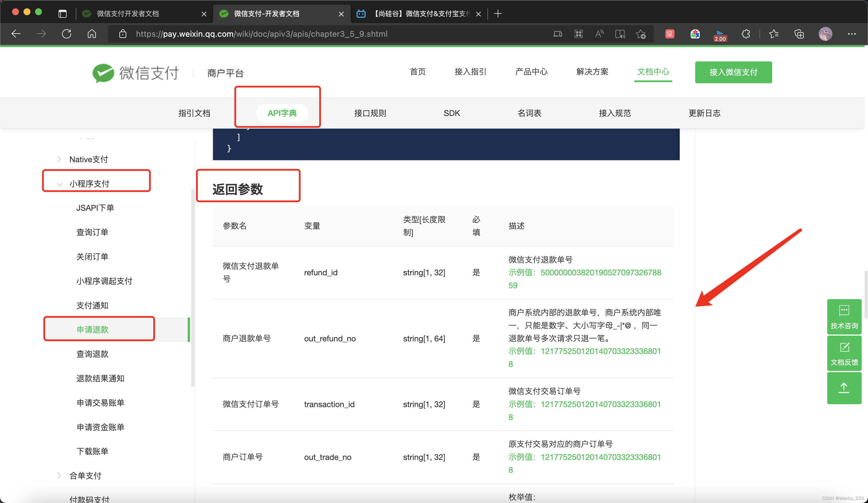Open browser settings and more menu
The image size is (868, 503).
[852, 34]
